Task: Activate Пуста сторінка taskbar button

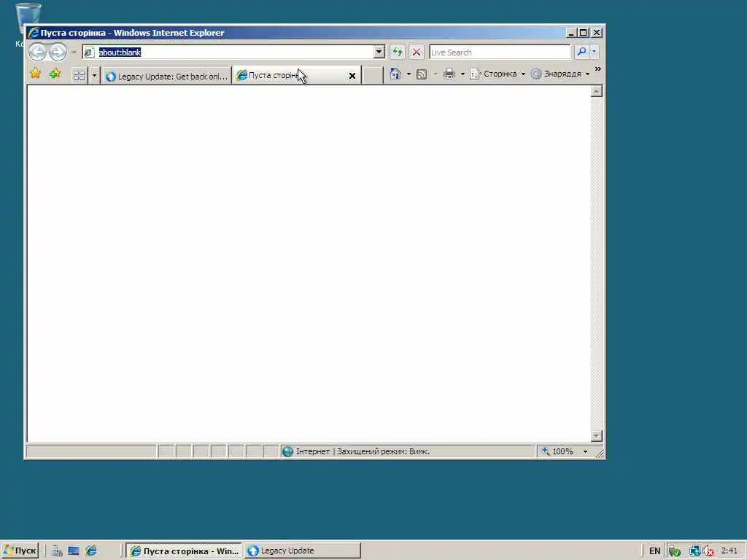Action: 184,551
